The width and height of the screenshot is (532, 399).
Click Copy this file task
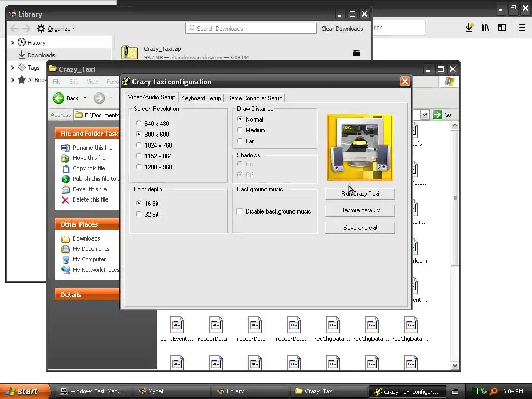point(89,168)
